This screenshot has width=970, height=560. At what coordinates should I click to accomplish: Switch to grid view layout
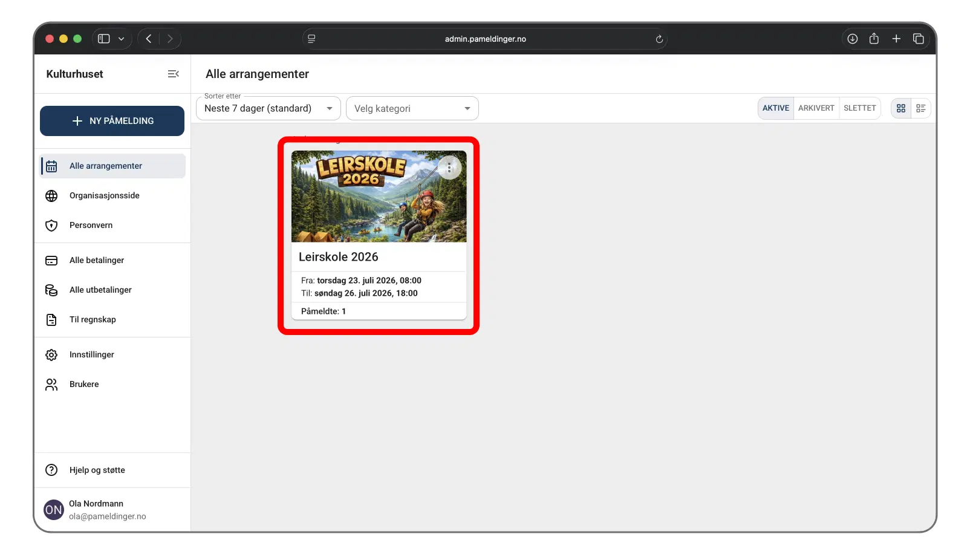[x=901, y=108]
